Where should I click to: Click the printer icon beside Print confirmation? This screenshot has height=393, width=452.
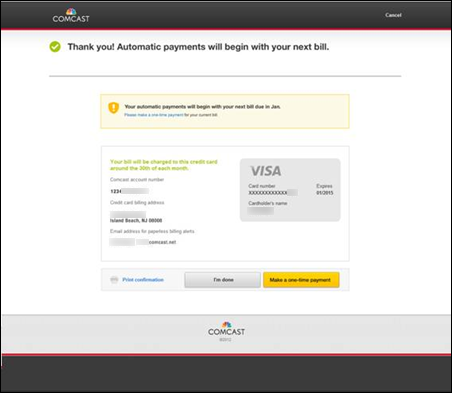pos(114,280)
